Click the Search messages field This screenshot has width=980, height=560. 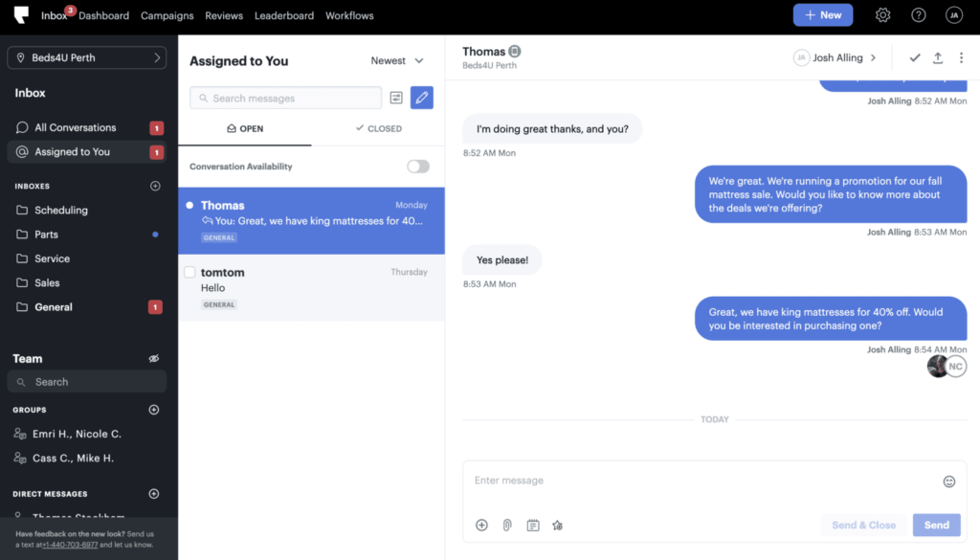[x=285, y=98]
